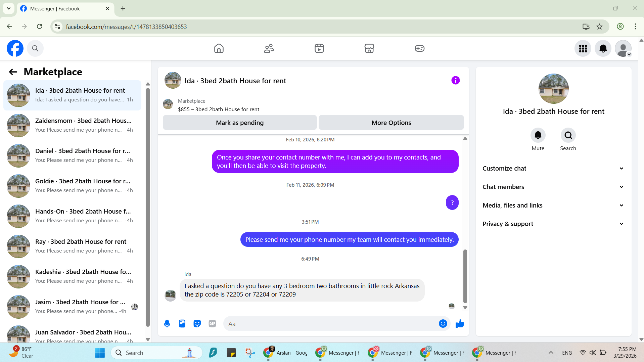The image size is (644, 362).
Task: Open the Kadeshia conversation
Action: 73,277
